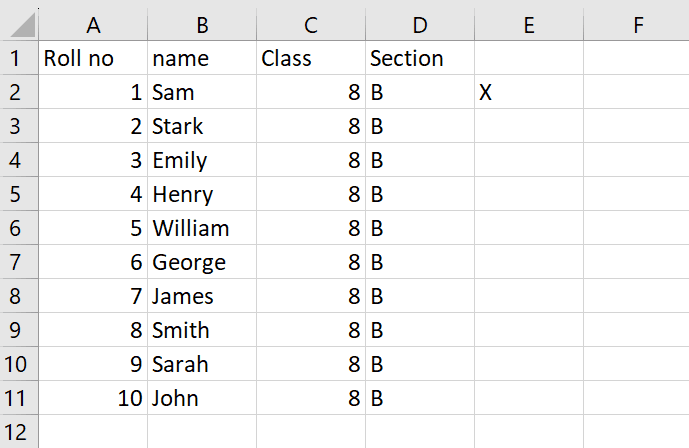Click the 'Roll no' header cell

coord(93,58)
